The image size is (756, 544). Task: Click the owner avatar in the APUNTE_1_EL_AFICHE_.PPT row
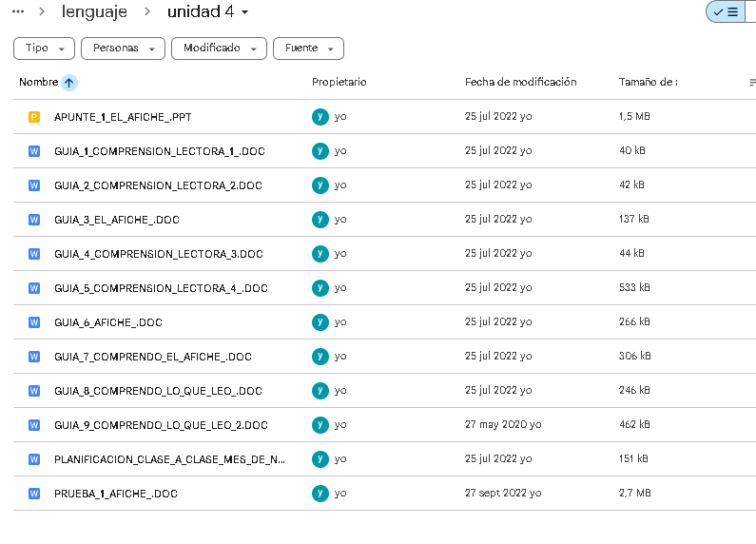320,117
